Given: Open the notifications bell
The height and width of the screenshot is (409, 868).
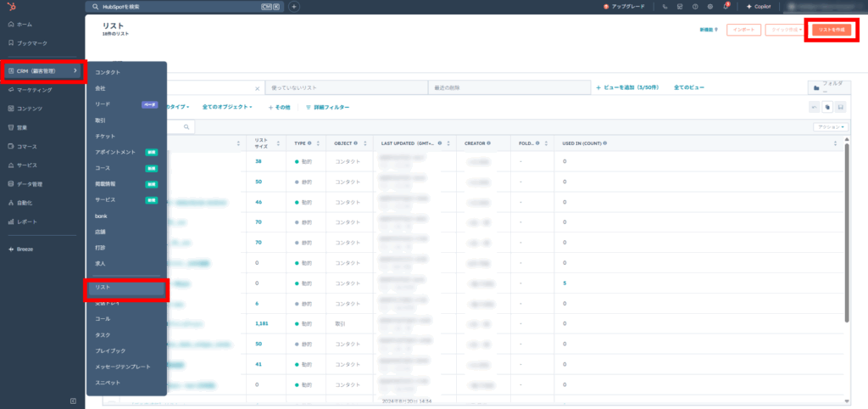Looking at the screenshot, I should coord(726,7).
